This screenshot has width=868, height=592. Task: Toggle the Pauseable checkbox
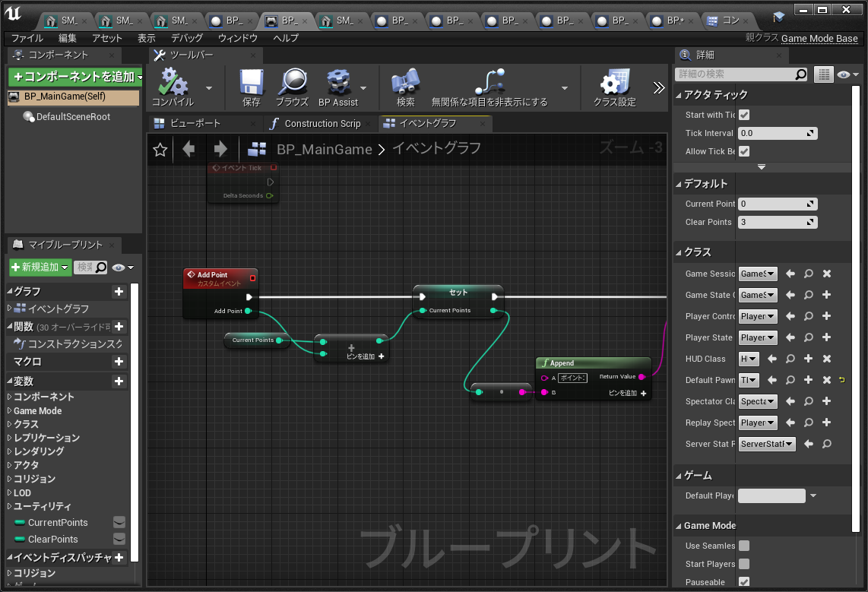coord(744,582)
